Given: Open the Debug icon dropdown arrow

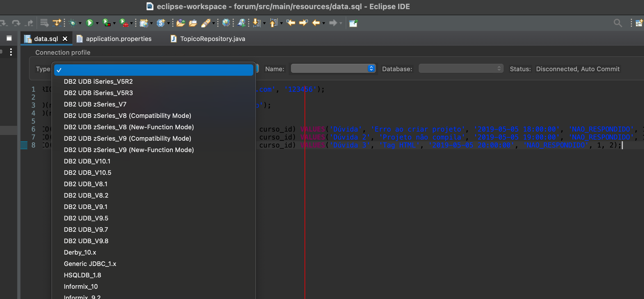Looking at the screenshot, I should coord(80,23).
